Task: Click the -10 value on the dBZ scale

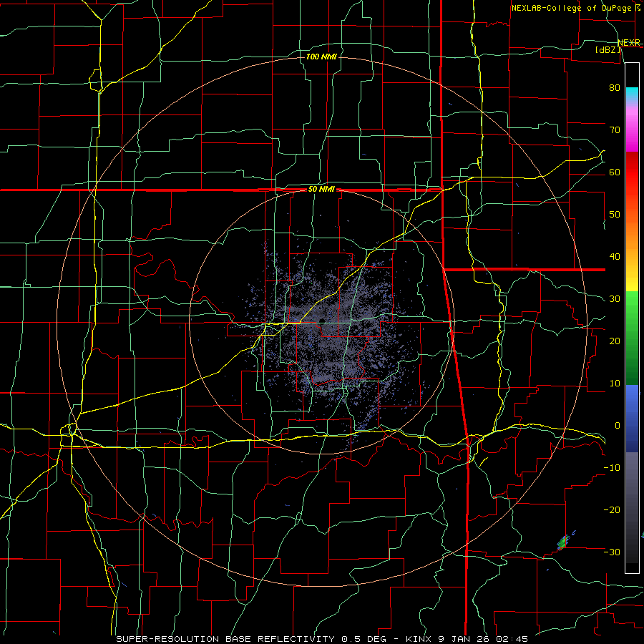Action: pyautogui.click(x=612, y=468)
